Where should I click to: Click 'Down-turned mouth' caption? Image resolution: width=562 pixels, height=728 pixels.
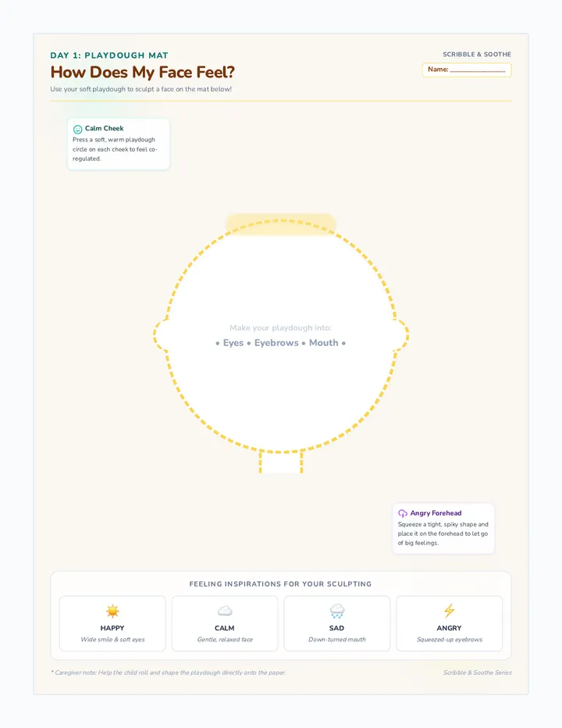pos(337,639)
